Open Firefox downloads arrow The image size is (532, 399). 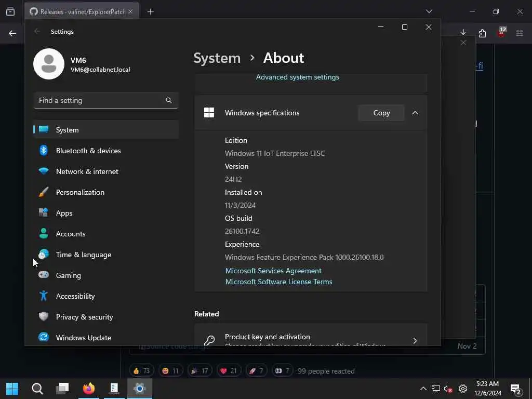click(463, 32)
